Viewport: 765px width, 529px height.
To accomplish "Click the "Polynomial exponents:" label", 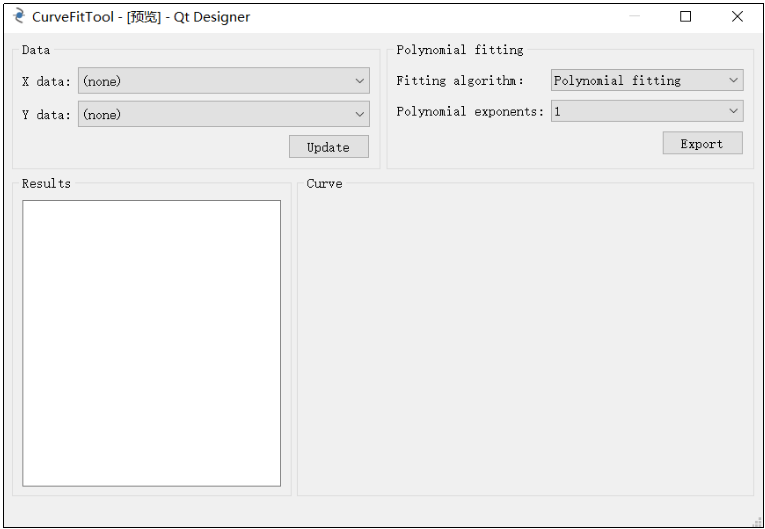I will [469, 112].
